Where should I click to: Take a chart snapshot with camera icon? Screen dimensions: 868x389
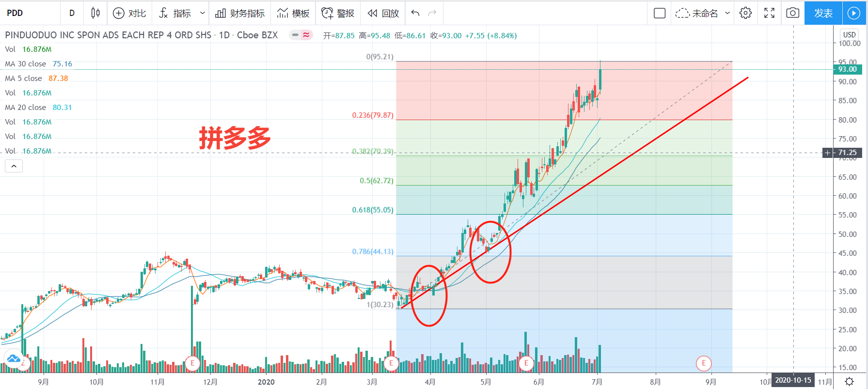tap(792, 13)
